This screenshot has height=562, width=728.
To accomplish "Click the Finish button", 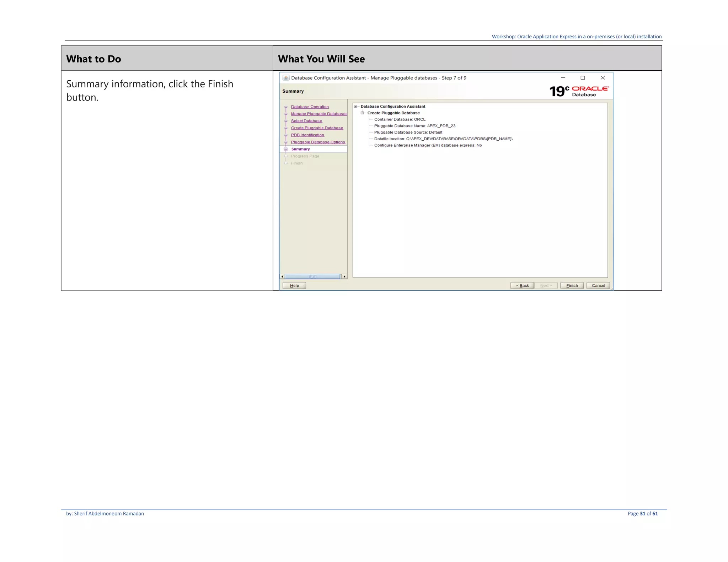I will tap(572, 286).
